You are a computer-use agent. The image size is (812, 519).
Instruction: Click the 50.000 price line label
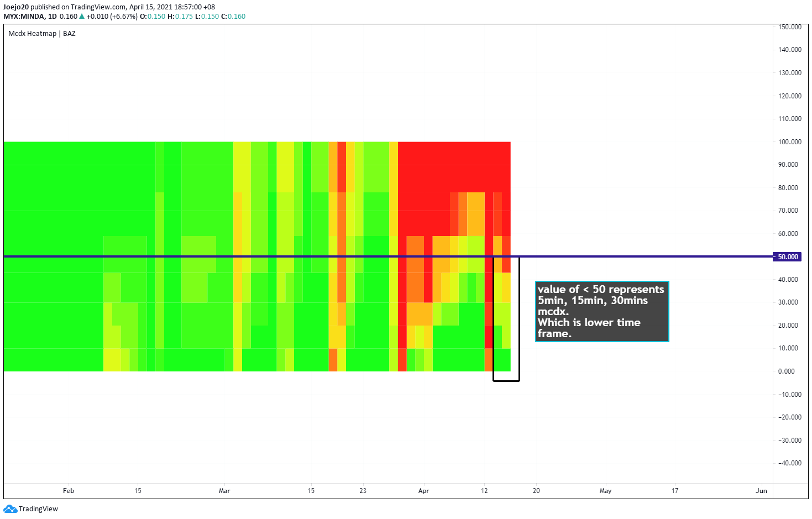tap(788, 257)
